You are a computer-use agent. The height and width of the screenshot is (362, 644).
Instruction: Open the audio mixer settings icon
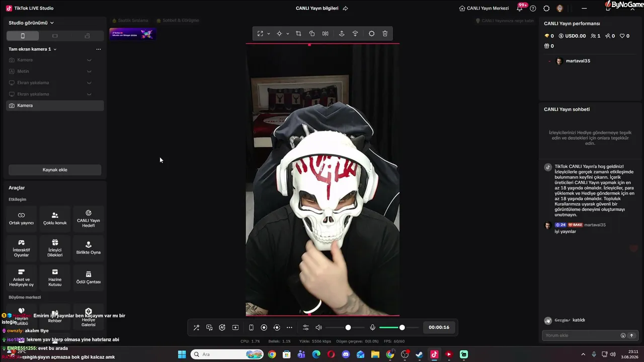(305, 327)
